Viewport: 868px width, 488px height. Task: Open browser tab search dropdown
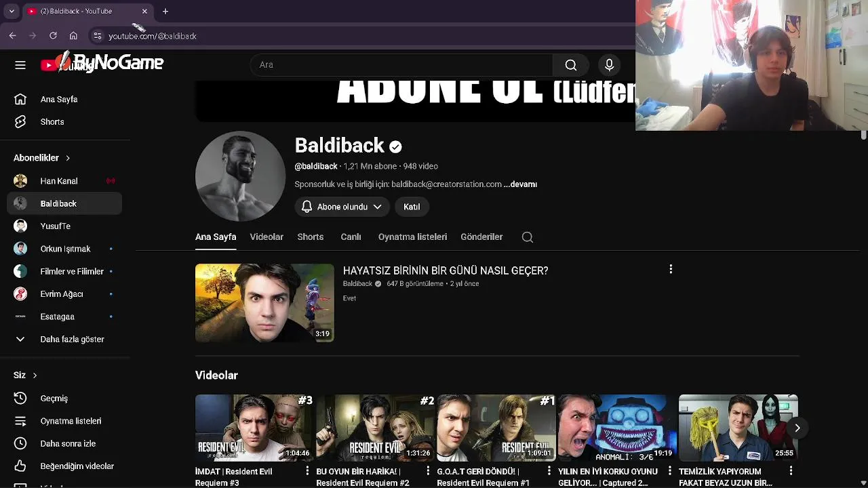(x=11, y=11)
